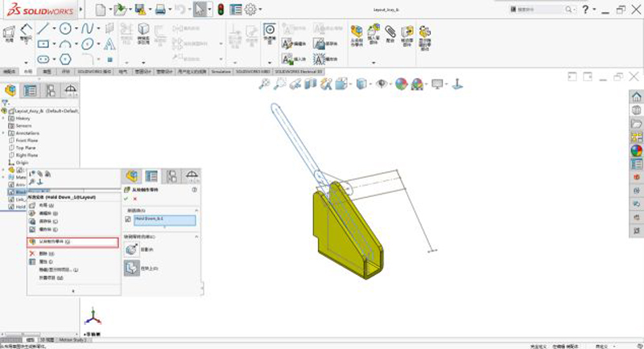Open the Help question mark dropdown

click(594, 10)
